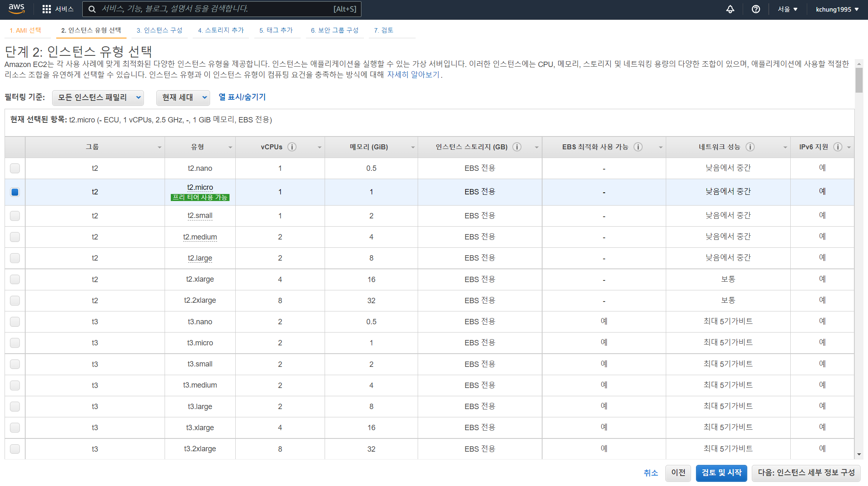This screenshot has width=868, height=486.
Task: Open the Seoul region dropdown
Action: coord(787,9)
